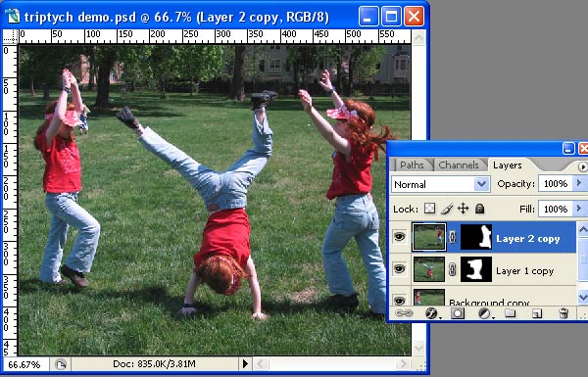Click document horizontal scroll left arrow
Screen dimensions: 588x377
click(261, 363)
